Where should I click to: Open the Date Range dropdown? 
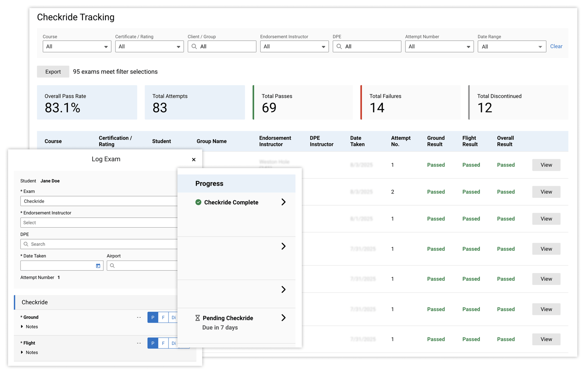(x=512, y=46)
